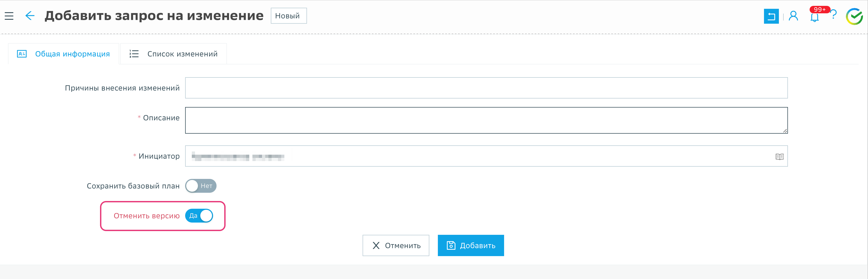This screenshot has height=279, width=868.
Task: Click the blue Добавить button
Action: point(470,246)
